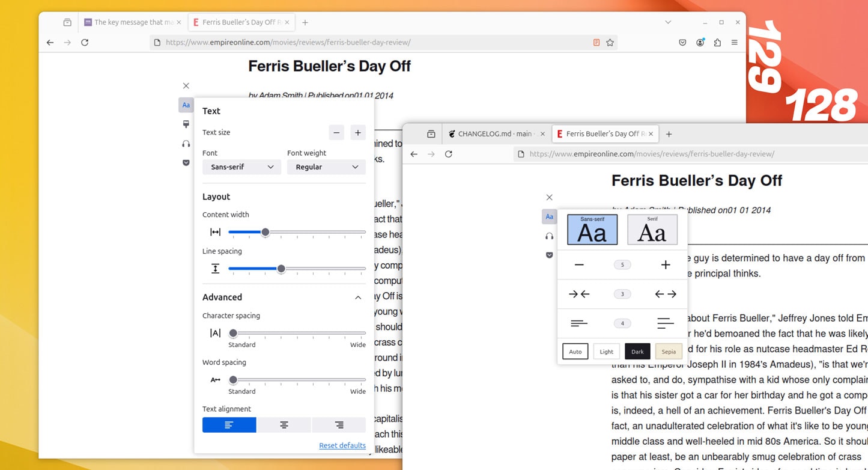This screenshot has height=470, width=868.
Task: Collapse the Advanced section chevron
Action: (358, 298)
